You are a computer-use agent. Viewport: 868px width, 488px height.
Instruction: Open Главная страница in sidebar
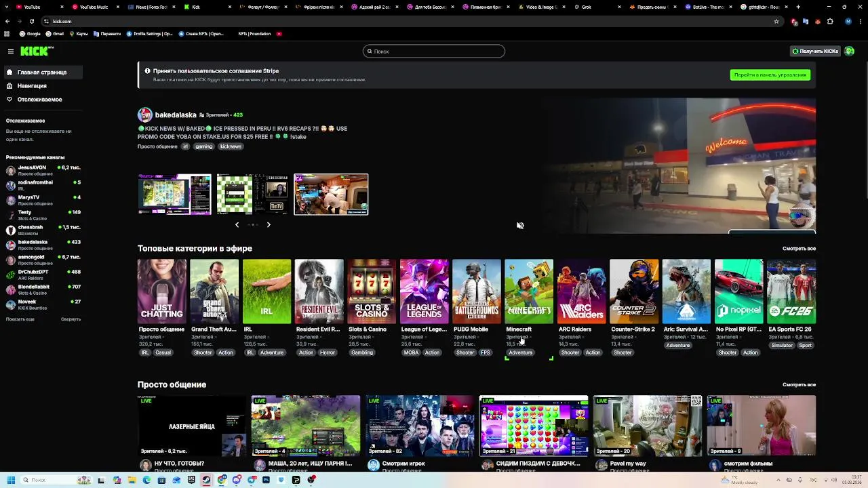click(42, 72)
